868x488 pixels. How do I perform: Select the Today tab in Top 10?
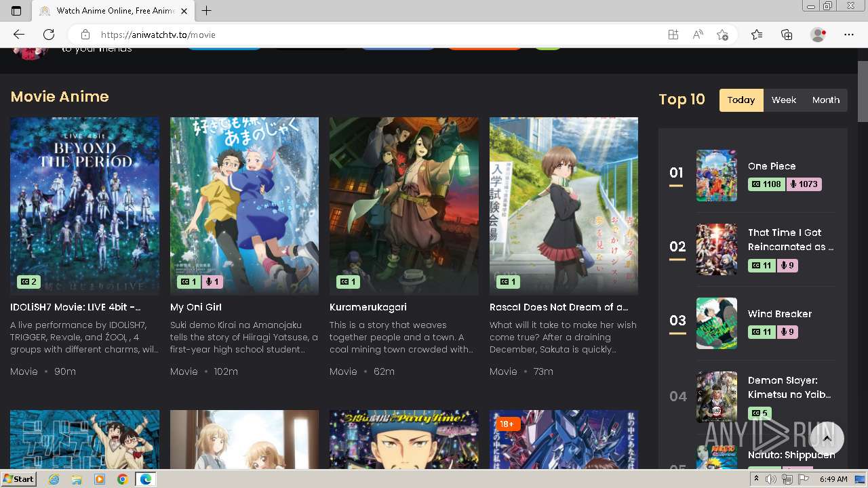pos(741,100)
